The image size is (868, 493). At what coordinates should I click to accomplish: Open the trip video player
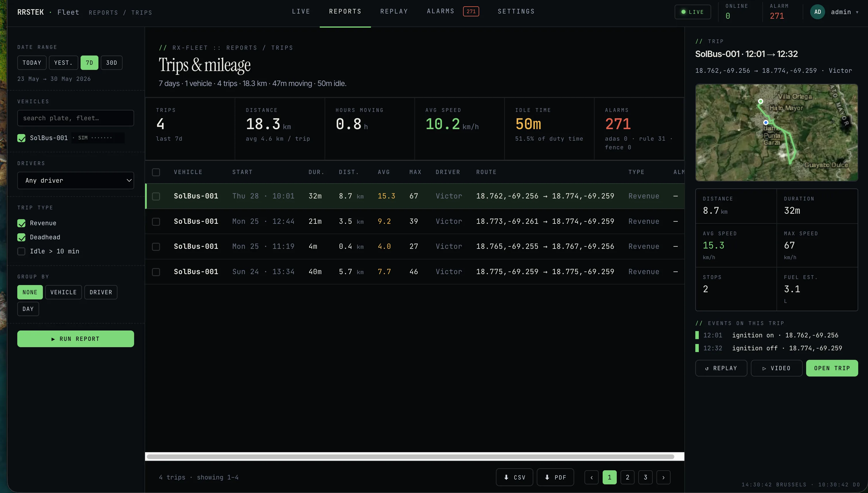click(x=776, y=368)
